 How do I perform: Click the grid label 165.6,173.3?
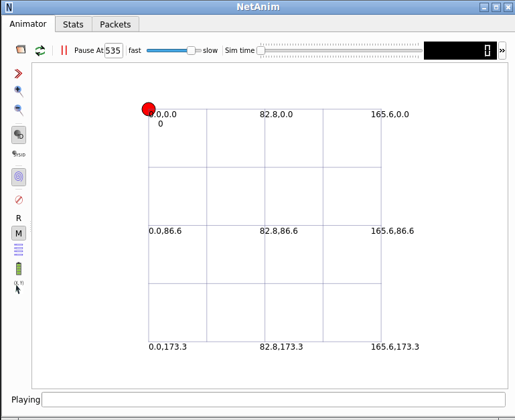click(395, 347)
